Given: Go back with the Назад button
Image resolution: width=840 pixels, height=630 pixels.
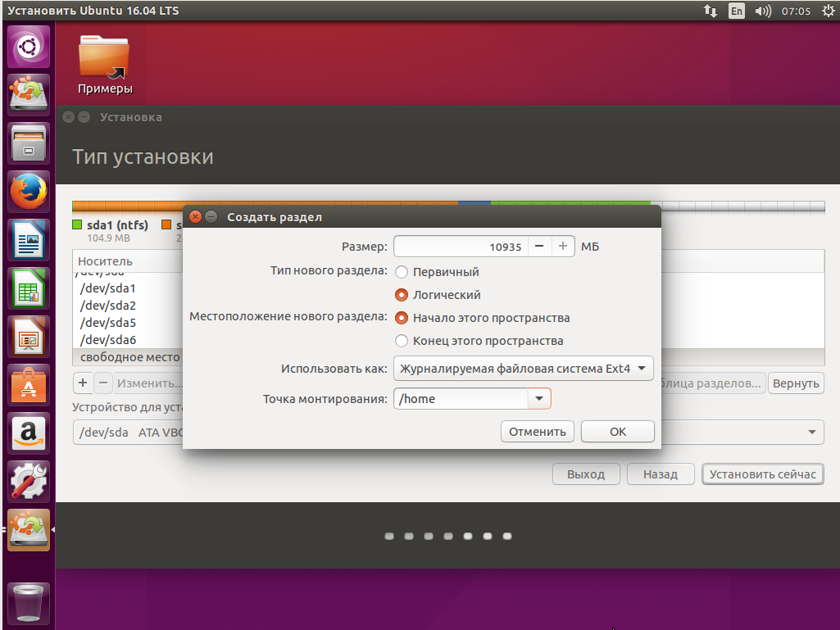Looking at the screenshot, I should 661,474.
